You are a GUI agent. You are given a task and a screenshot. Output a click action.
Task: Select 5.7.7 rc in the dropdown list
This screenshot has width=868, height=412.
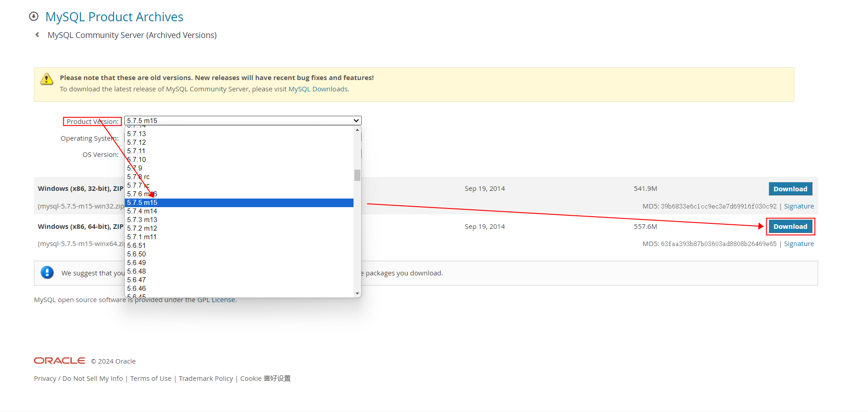click(x=239, y=185)
